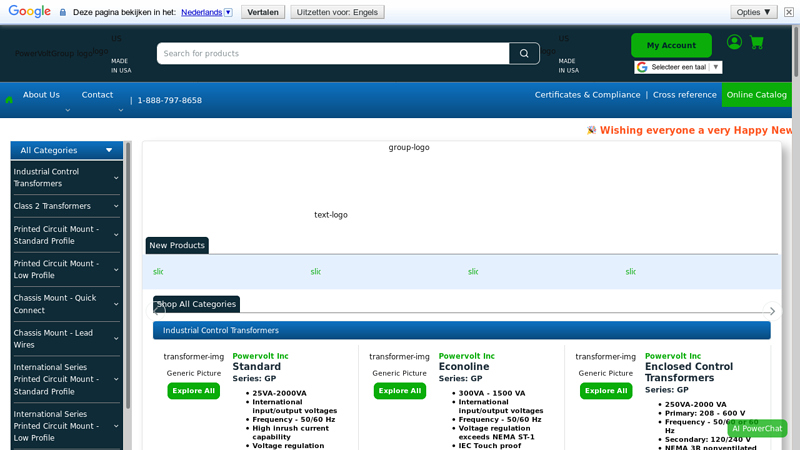This screenshot has width=800, height=450.
Task: Switch to the New Products tab
Action: point(177,245)
